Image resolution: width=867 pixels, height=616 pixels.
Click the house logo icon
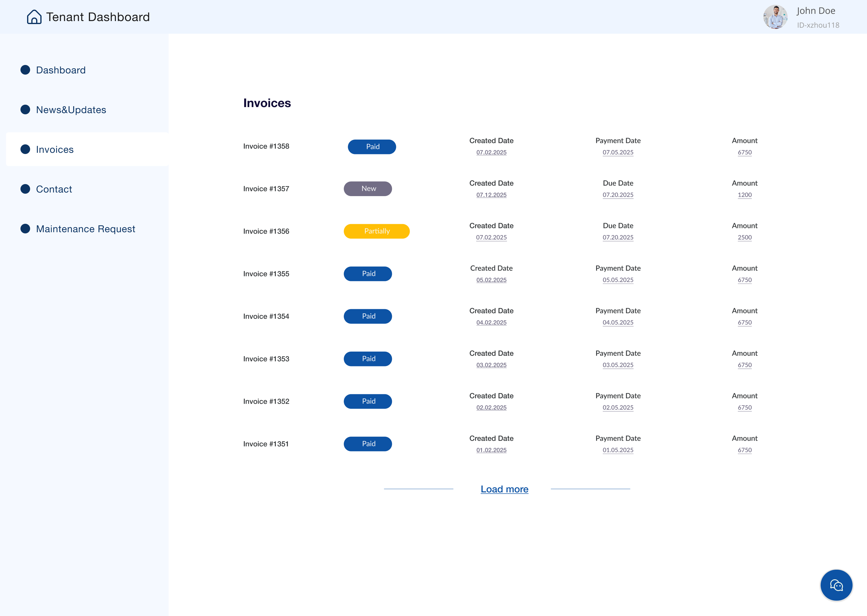coord(34,17)
